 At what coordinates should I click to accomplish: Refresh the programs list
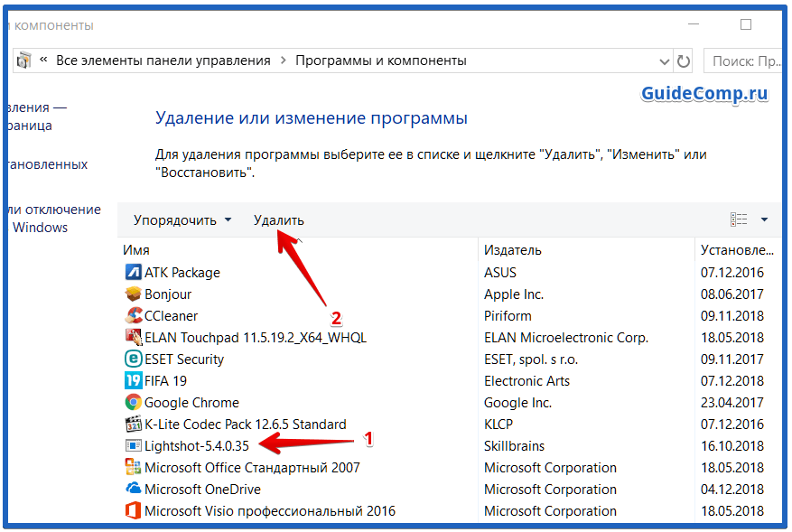coord(684,61)
